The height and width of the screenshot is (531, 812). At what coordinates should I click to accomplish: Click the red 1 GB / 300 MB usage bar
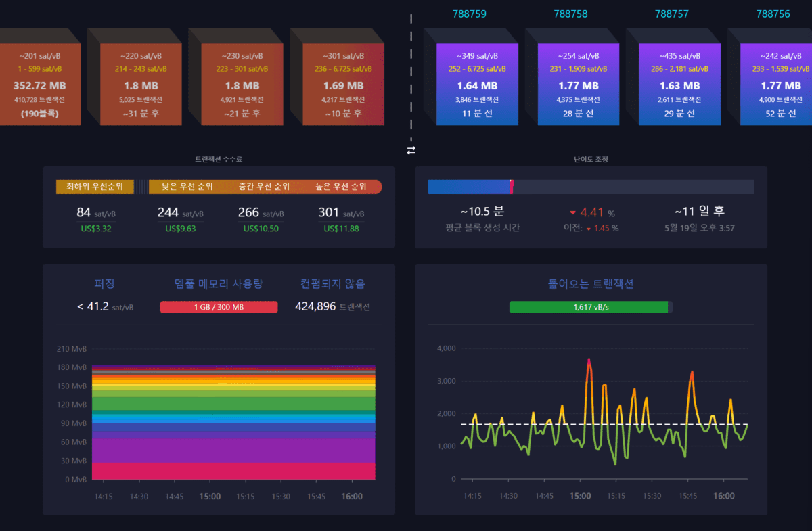tap(219, 307)
